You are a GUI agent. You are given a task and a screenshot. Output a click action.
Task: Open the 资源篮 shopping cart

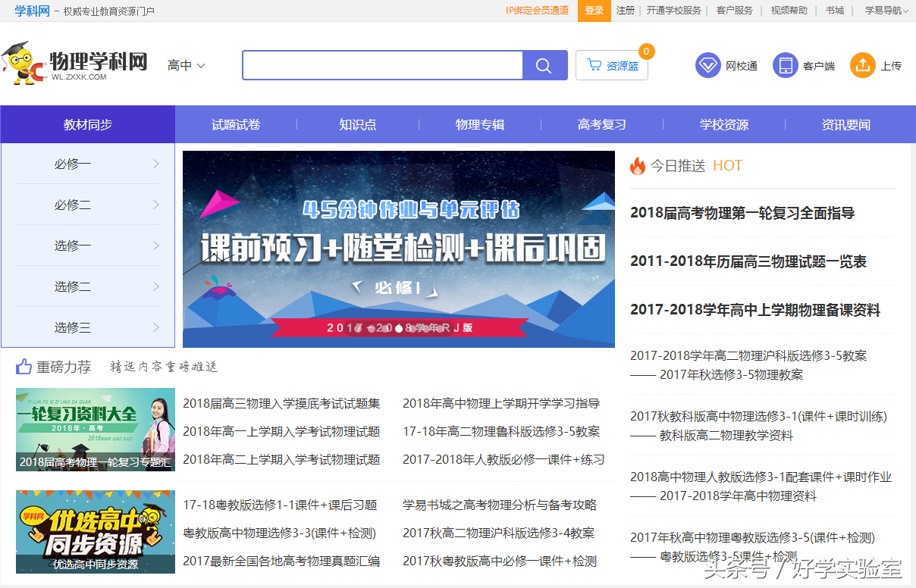point(612,66)
